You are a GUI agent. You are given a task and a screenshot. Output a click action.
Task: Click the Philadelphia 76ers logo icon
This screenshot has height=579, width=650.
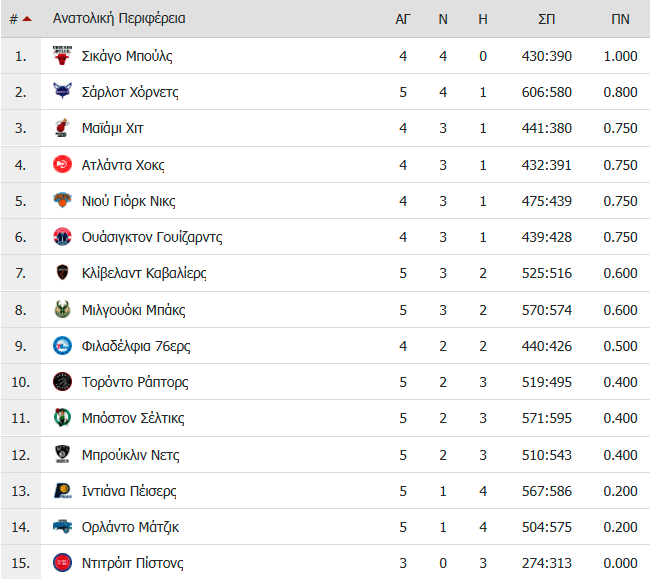coord(62,346)
